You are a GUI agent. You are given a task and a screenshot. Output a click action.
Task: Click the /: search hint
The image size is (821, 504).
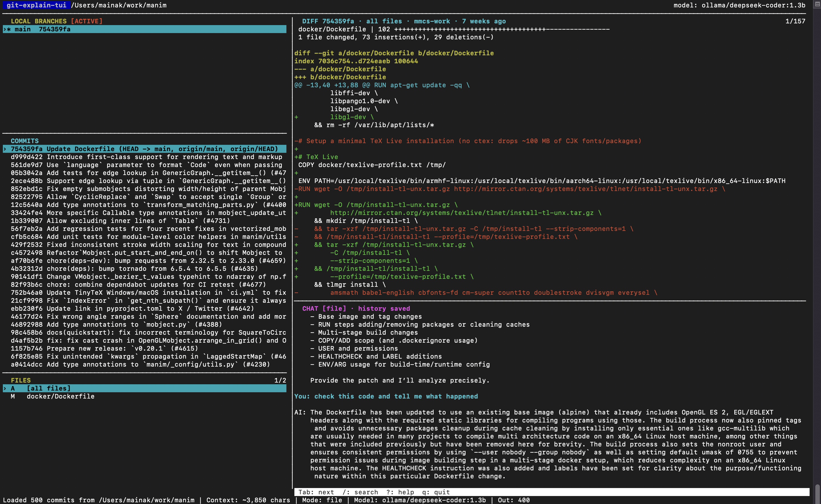point(360,492)
